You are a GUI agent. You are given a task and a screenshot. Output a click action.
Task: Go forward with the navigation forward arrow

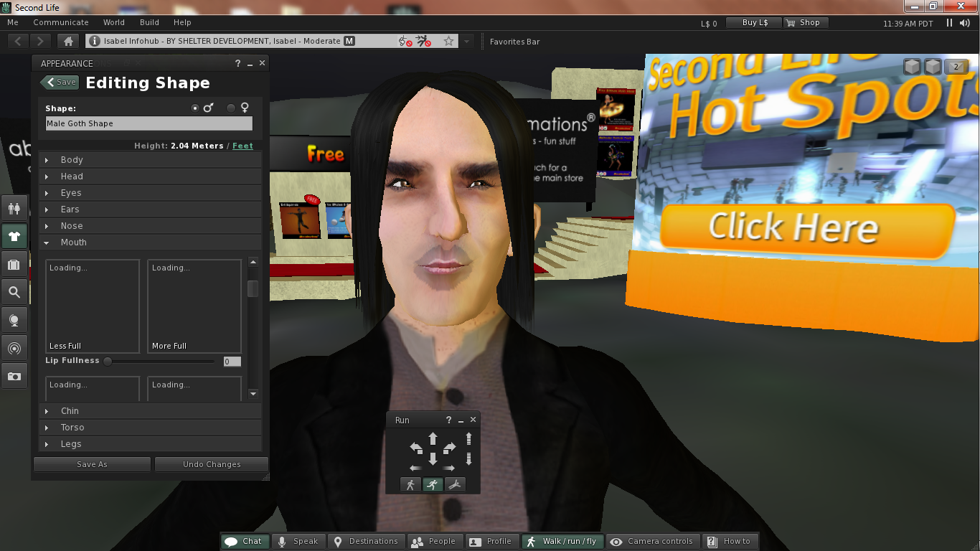pos(41,42)
